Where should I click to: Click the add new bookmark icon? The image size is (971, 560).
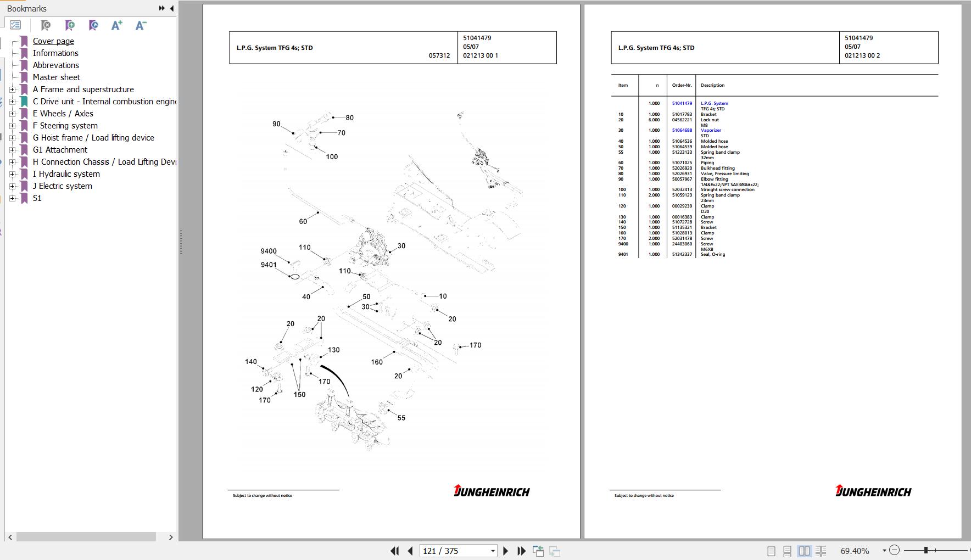(x=70, y=25)
